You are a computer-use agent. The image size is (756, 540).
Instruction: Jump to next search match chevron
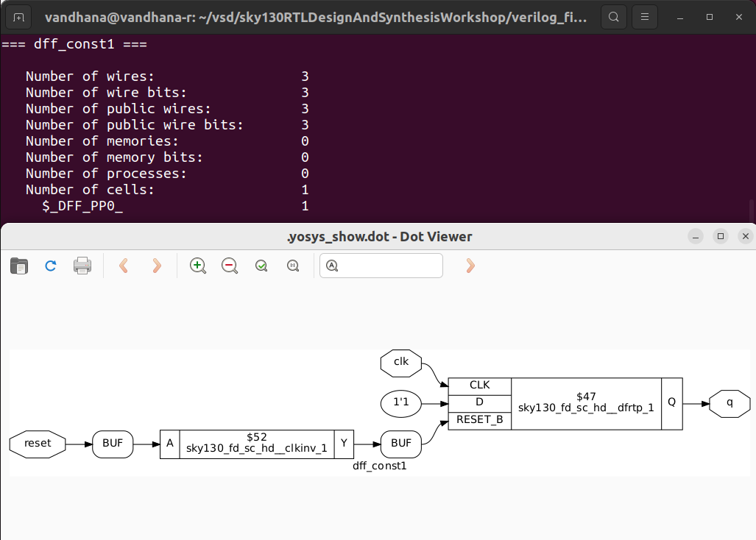pos(470,266)
